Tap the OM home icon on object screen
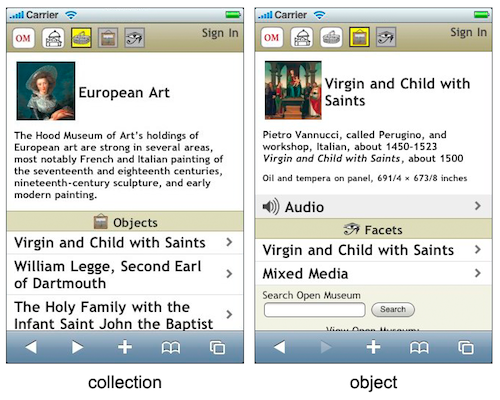The width and height of the screenshot is (500, 400). [272, 37]
